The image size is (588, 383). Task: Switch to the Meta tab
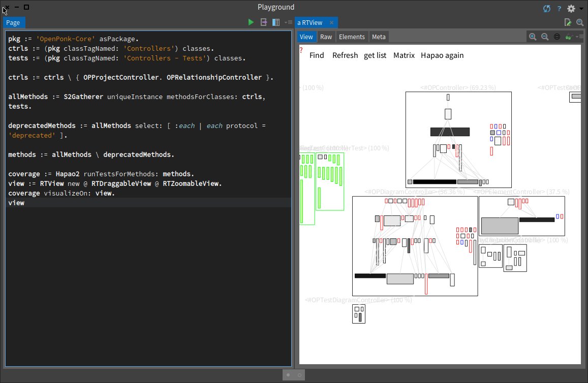coord(379,37)
